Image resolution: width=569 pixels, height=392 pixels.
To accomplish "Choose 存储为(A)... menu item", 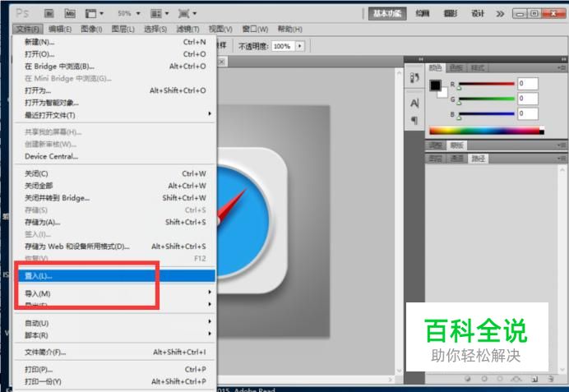I will click(115, 222).
